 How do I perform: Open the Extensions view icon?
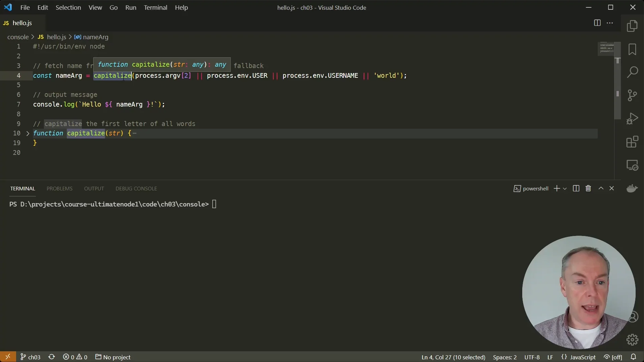632,142
